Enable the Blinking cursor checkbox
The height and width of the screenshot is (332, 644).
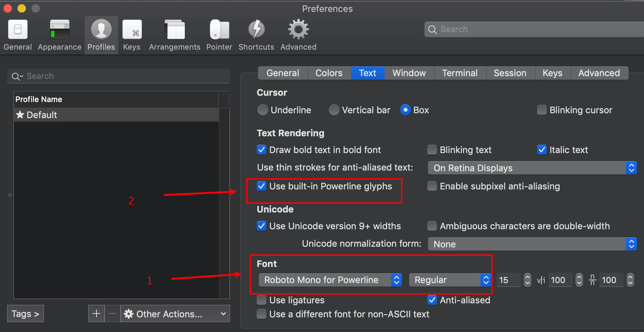[x=542, y=110]
